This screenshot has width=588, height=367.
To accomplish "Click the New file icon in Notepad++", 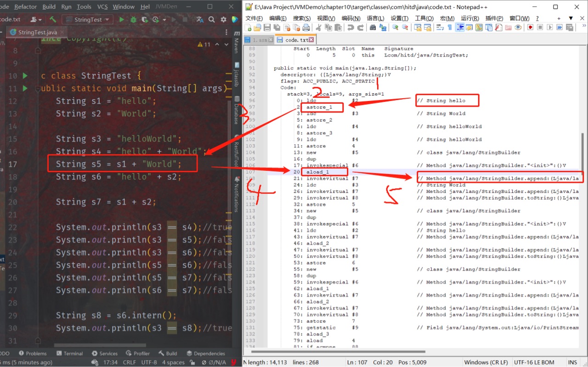I will point(248,28).
